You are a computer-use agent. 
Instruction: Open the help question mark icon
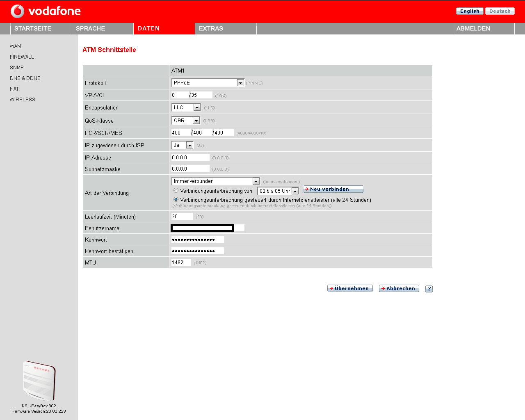(429, 288)
